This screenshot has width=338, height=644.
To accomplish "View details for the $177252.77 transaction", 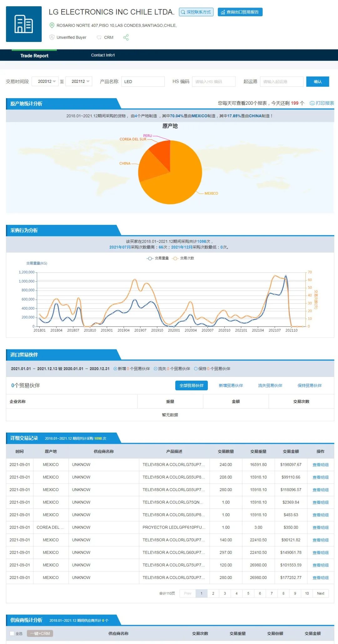I will coord(320,577).
